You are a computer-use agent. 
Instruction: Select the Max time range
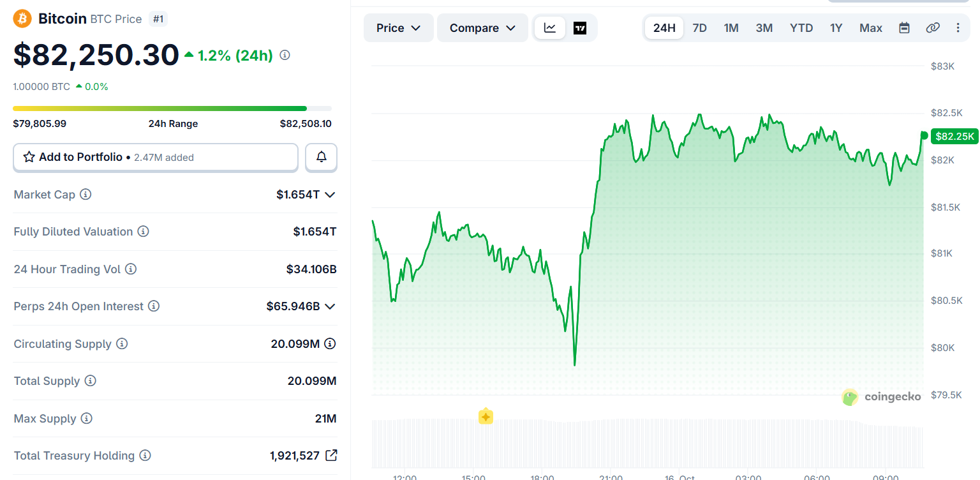click(x=871, y=28)
